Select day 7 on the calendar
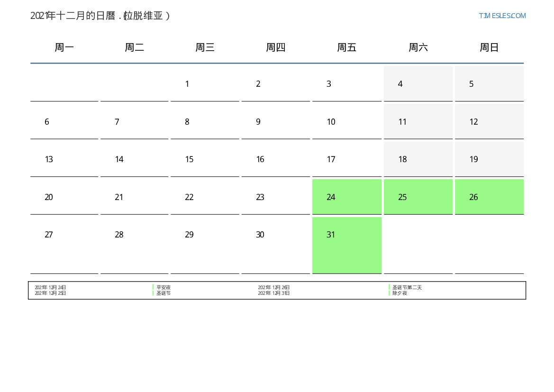Screen dimensions: 554x392 (x=134, y=122)
